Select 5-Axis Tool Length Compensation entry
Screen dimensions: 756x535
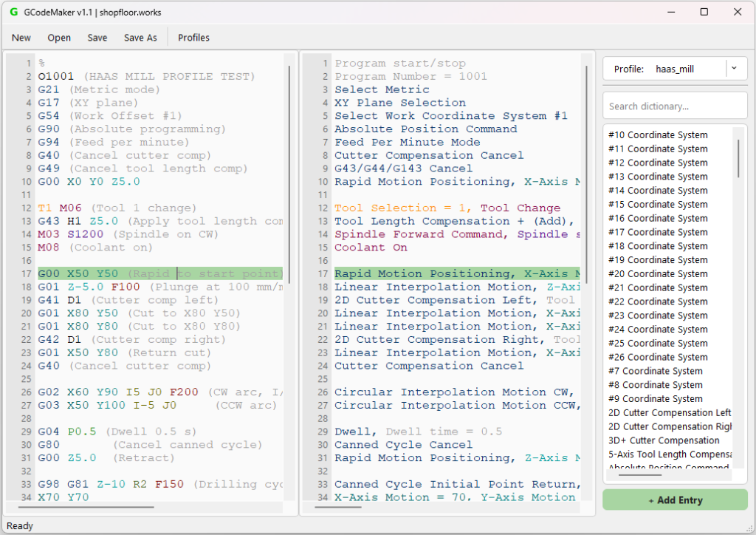click(x=669, y=454)
